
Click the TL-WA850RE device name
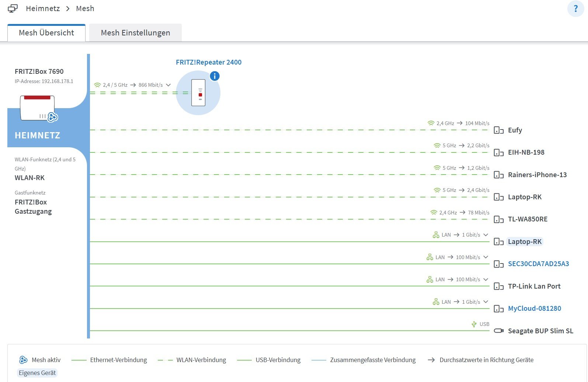click(528, 219)
